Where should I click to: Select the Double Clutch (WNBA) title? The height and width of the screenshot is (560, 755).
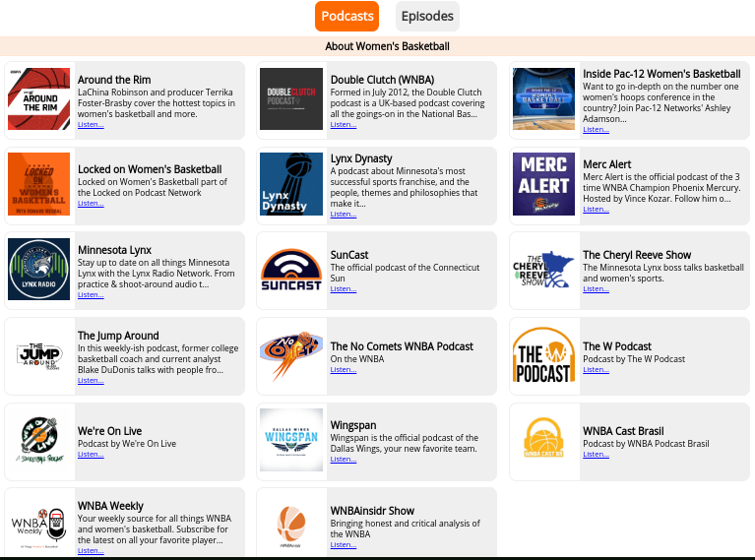(382, 80)
